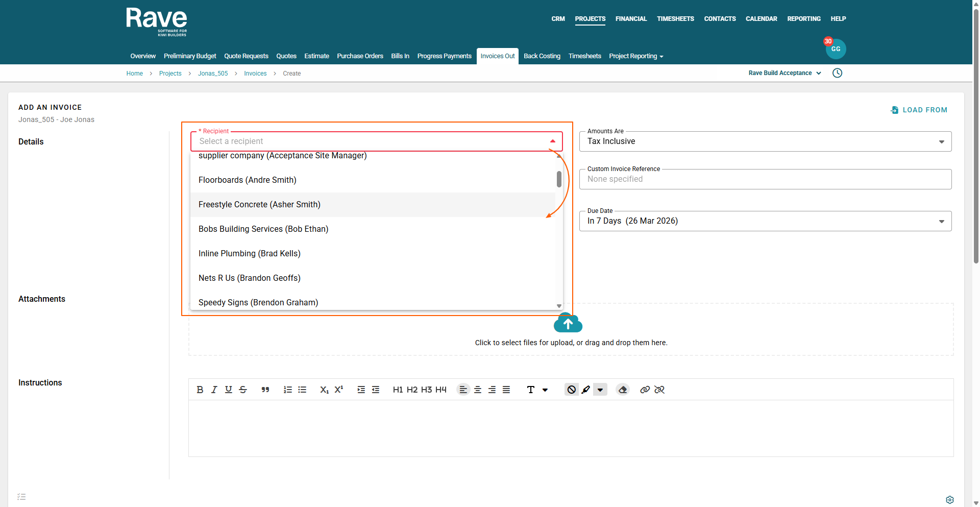Start a numbered list in the editor
The width and height of the screenshot is (980, 507).
288,390
